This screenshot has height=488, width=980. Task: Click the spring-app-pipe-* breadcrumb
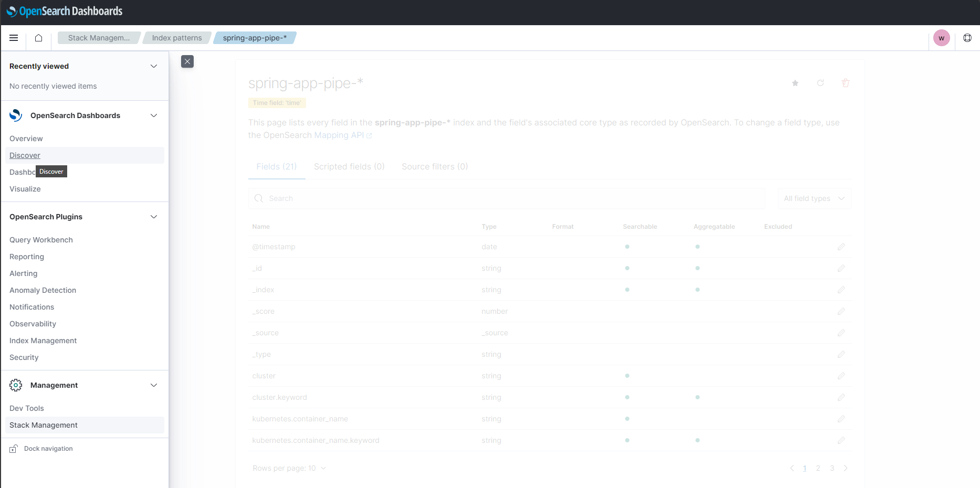pyautogui.click(x=255, y=38)
